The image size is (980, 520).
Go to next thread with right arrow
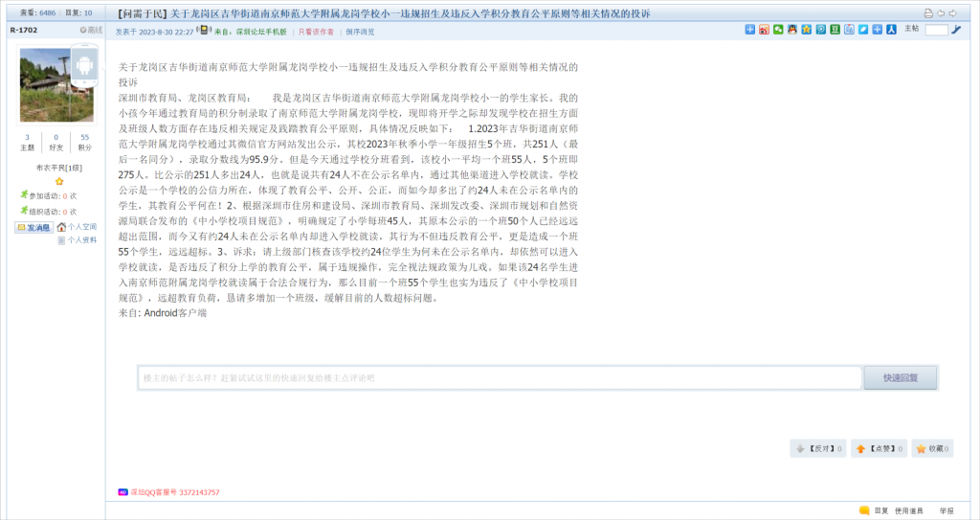tap(951, 13)
